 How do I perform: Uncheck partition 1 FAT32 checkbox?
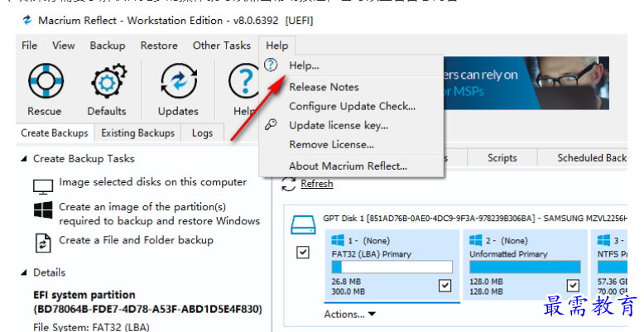(445, 285)
